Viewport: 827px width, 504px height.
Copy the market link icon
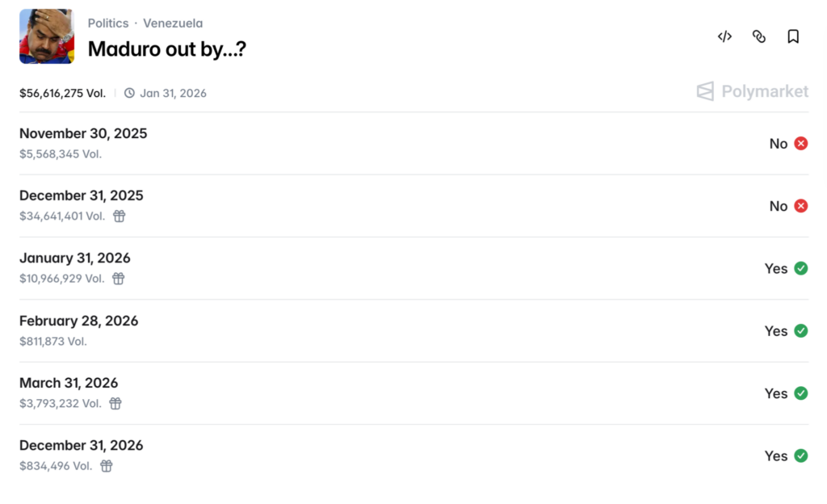(759, 36)
